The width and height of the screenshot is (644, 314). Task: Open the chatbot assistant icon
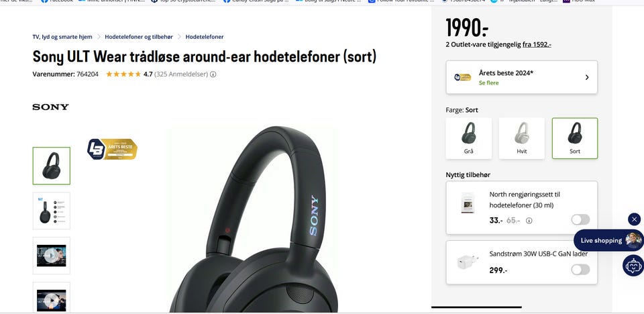coord(633,266)
